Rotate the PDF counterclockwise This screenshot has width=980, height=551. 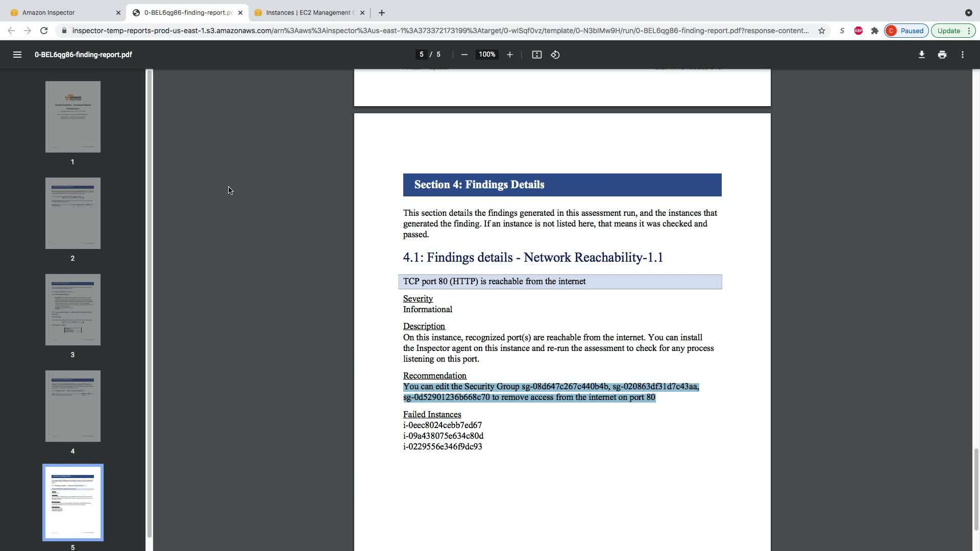point(555,55)
